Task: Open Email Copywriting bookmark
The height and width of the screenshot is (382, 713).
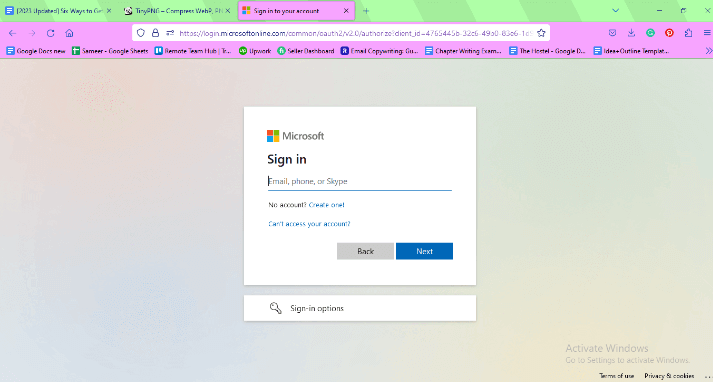Action: [x=380, y=51]
